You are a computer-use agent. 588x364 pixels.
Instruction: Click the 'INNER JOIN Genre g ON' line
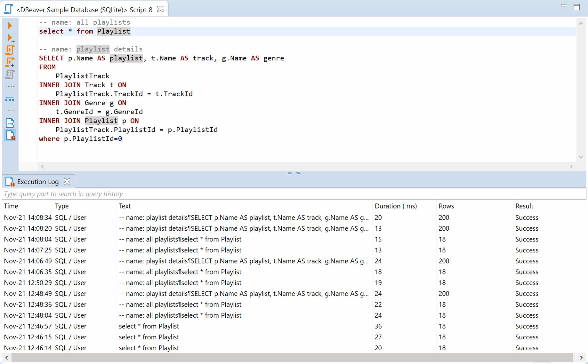83,103
